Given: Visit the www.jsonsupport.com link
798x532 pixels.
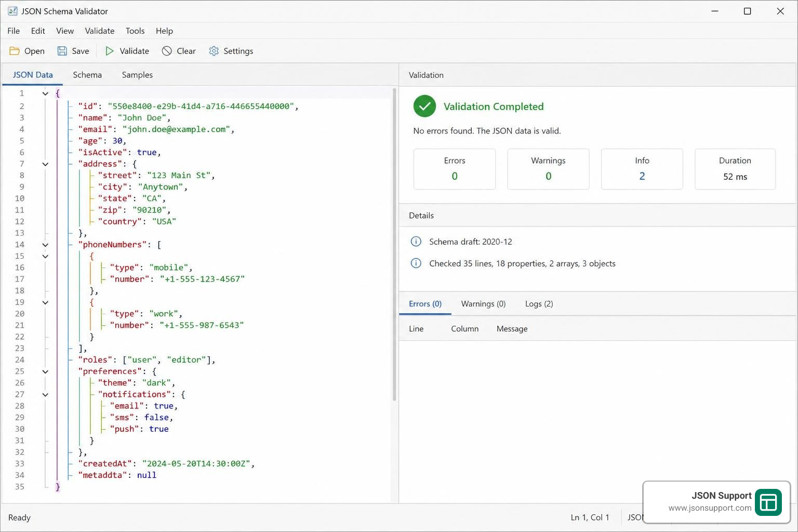Looking at the screenshot, I should (x=710, y=508).
